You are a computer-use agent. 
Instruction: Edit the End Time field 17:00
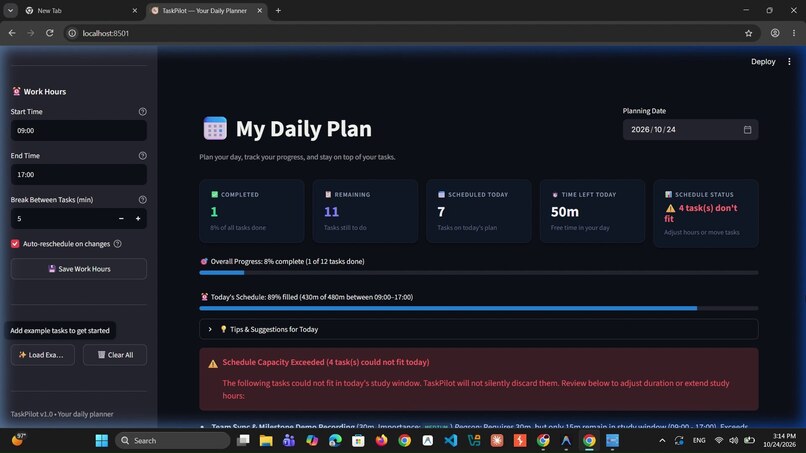point(79,175)
